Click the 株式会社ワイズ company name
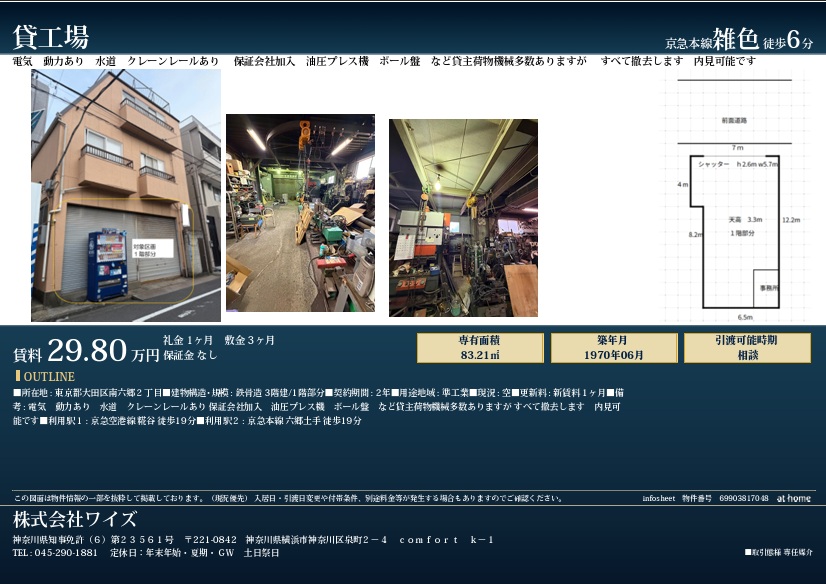 (75, 520)
